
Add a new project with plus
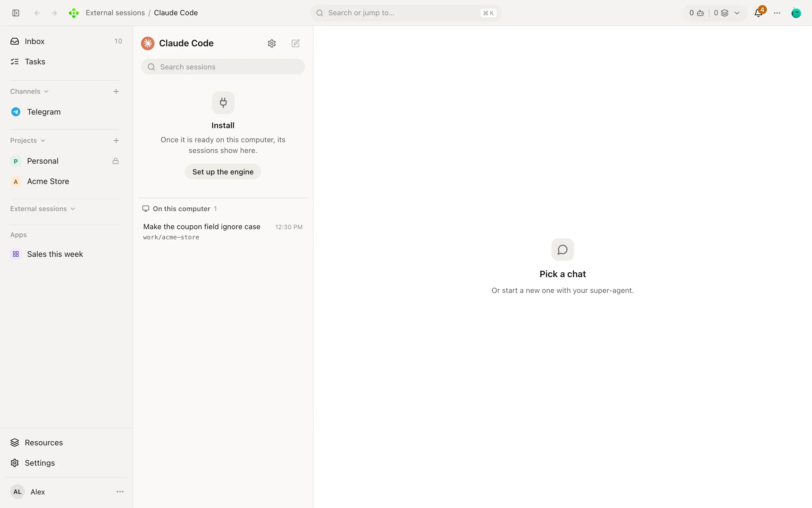(116, 141)
